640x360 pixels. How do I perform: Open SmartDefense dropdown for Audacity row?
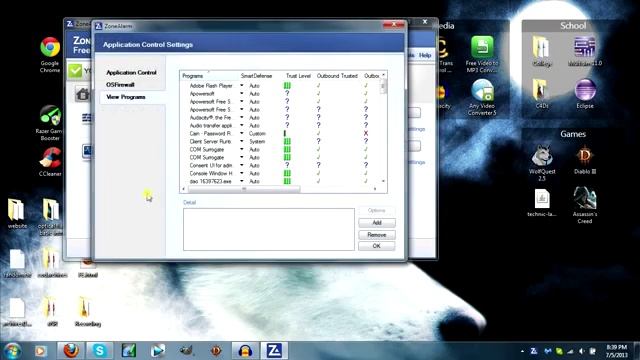[242, 118]
